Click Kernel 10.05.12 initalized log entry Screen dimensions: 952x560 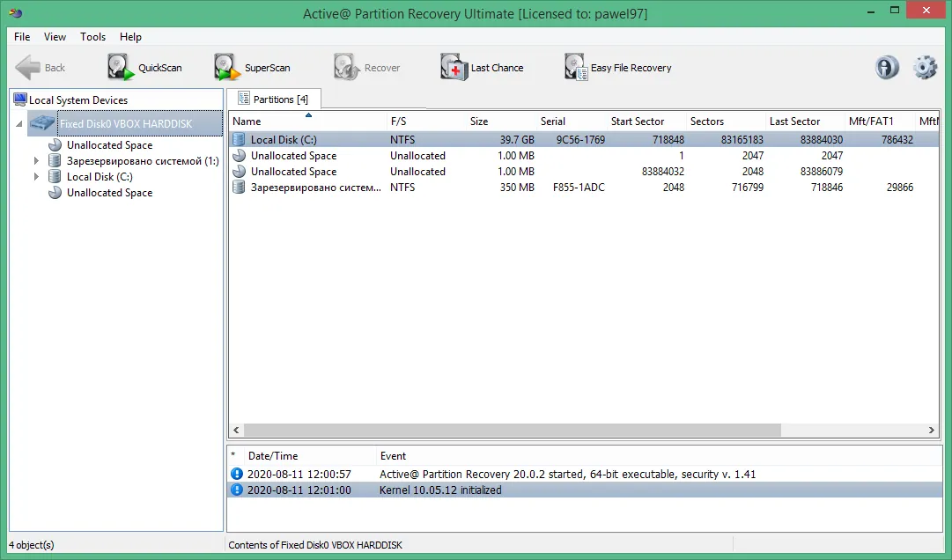click(x=584, y=490)
